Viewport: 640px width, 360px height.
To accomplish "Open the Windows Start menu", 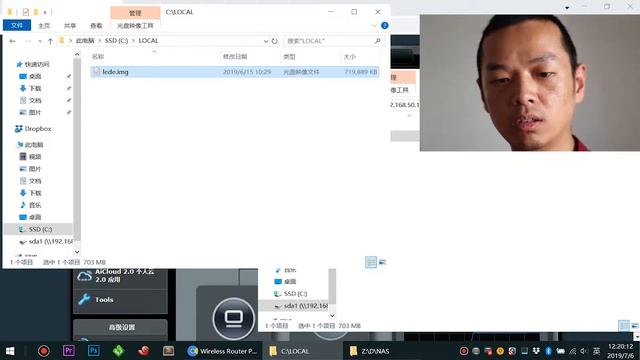I will [x=10, y=351].
